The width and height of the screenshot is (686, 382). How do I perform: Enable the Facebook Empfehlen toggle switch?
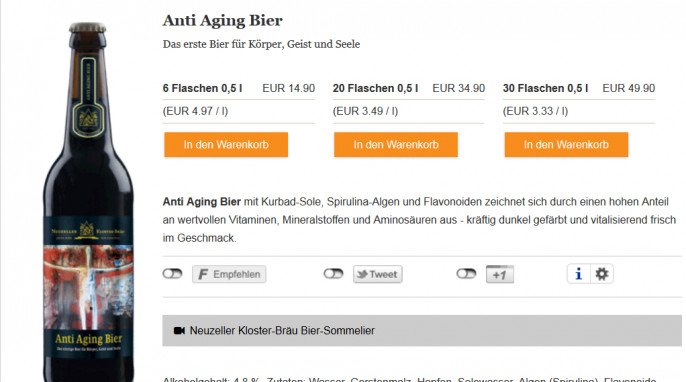[172, 274]
